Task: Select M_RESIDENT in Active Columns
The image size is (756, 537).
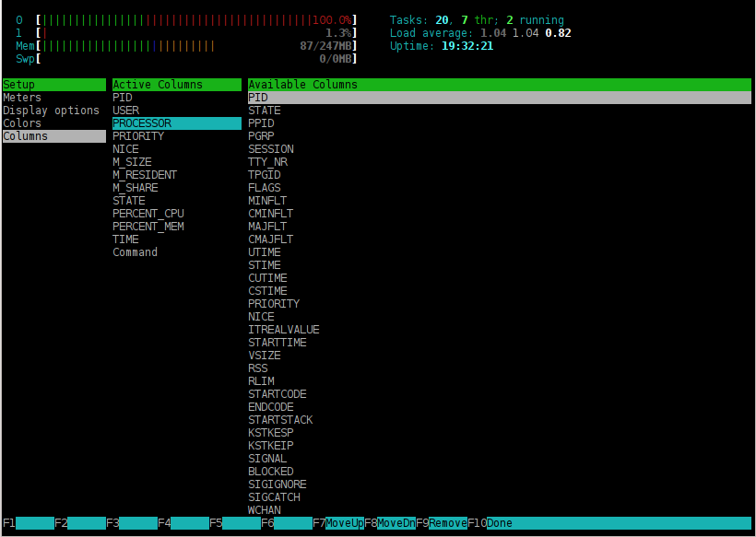Action: tap(145, 175)
